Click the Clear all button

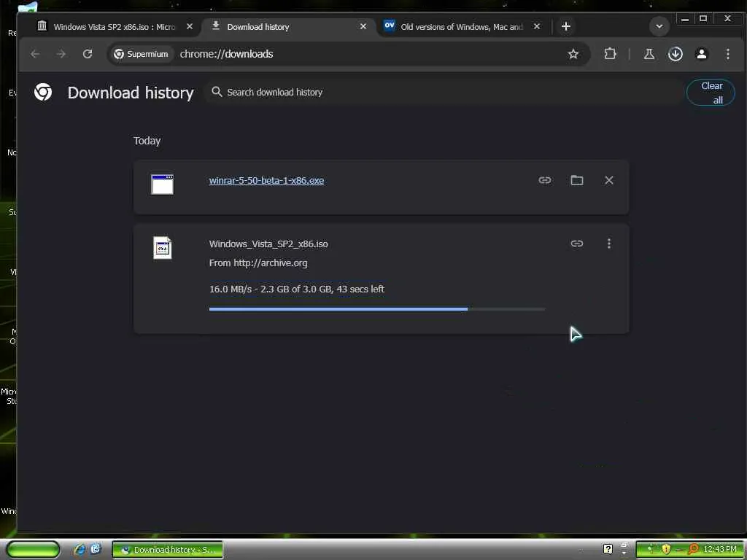711,93
